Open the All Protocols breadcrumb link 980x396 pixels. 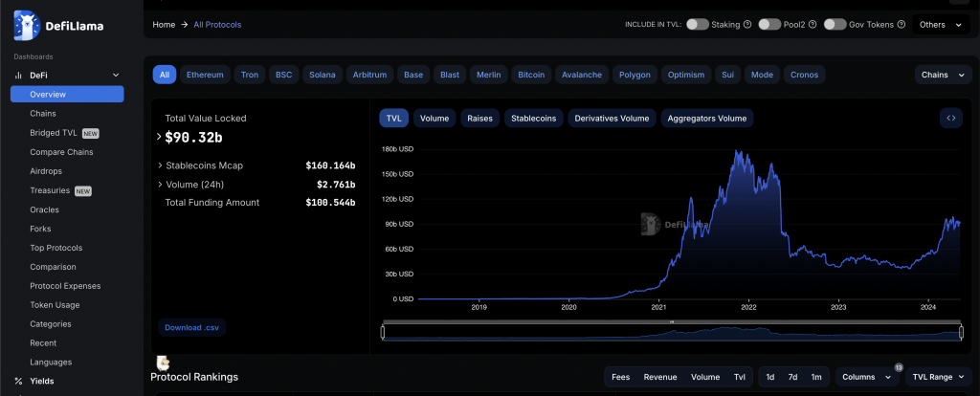(x=217, y=24)
